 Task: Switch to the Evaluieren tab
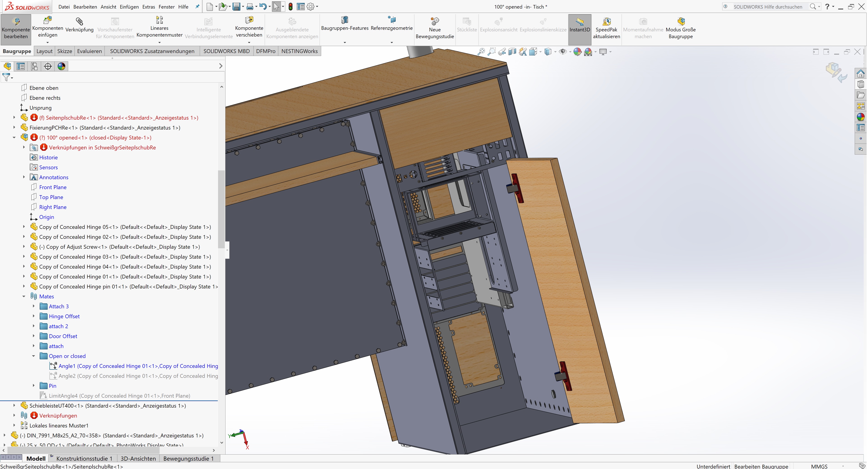pyautogui.click(x=89, y=51)
